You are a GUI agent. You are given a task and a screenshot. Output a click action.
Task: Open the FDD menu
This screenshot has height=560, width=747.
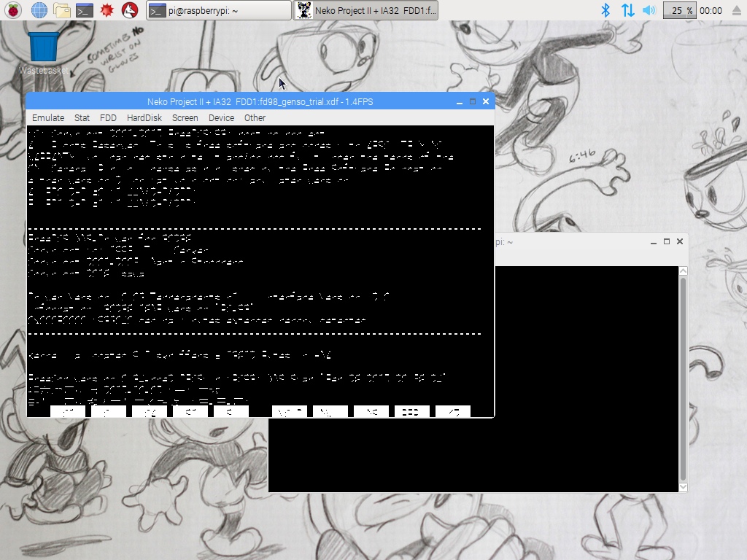108,117
